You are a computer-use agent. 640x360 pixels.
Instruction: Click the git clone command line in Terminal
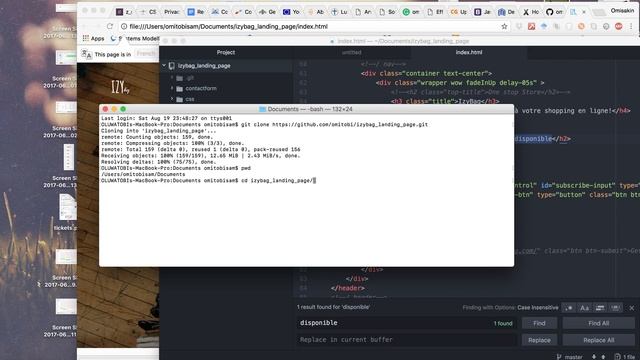264,124
